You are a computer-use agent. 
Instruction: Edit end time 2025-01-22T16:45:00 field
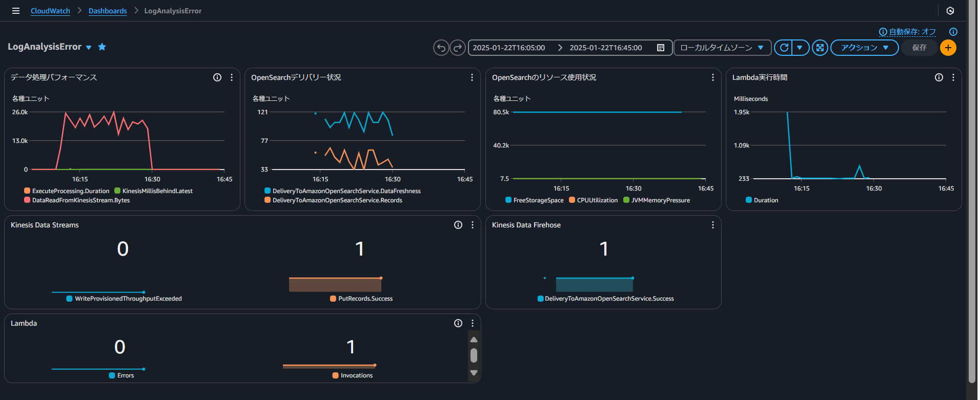[x=605, y=48]
